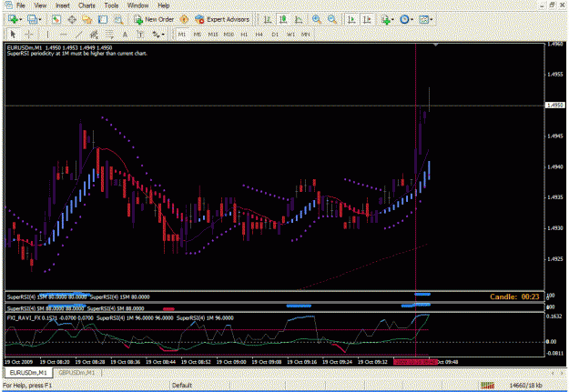Screen dimensions: 569x392
Task: Click the EURUSDm,M1 chart header text
Action: 59,47
